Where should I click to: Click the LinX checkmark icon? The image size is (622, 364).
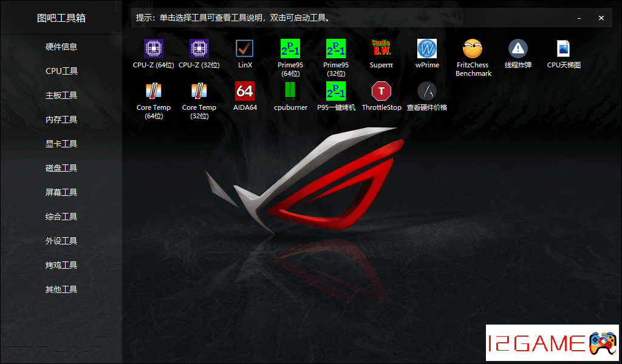[245, 49]
